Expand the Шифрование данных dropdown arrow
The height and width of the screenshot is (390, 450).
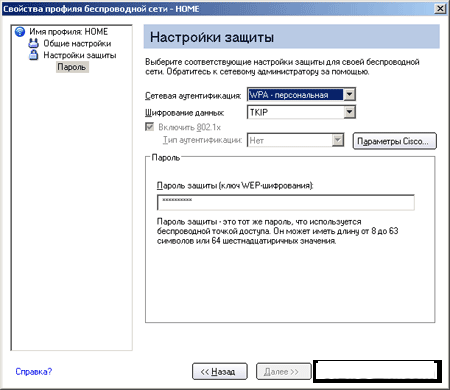(x=349, y=112)
